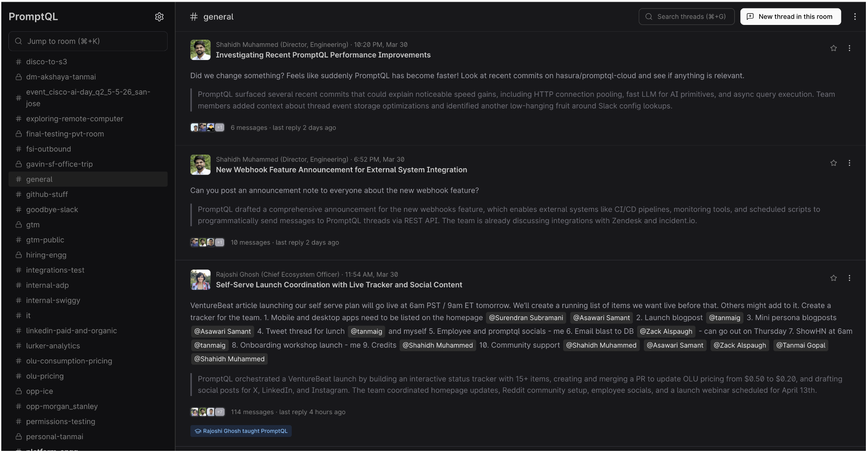This screenshot has width=868, height=453.
Task: Click Rajoshi Ghosh taught PromptQL badge
Action: click(241, 431)
